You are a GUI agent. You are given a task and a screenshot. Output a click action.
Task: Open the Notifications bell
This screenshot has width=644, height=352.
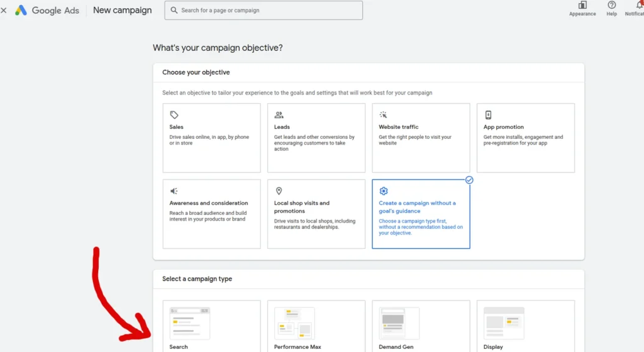(639, 6)
